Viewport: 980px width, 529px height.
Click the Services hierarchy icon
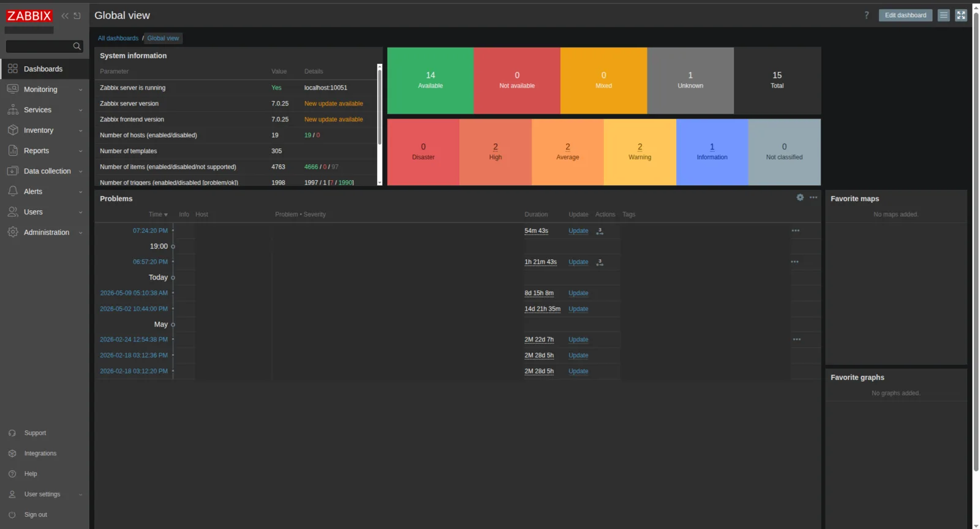[13, 110]
